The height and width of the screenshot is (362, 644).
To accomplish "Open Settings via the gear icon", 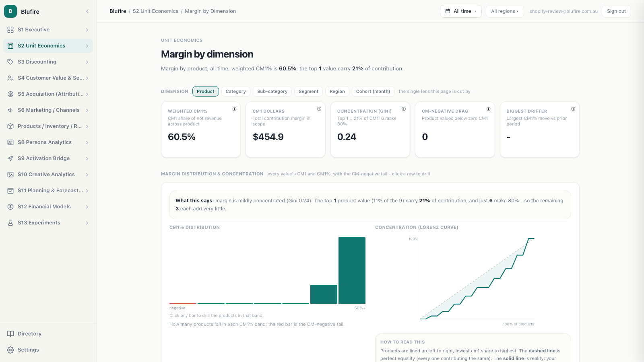I will [10, 350].
